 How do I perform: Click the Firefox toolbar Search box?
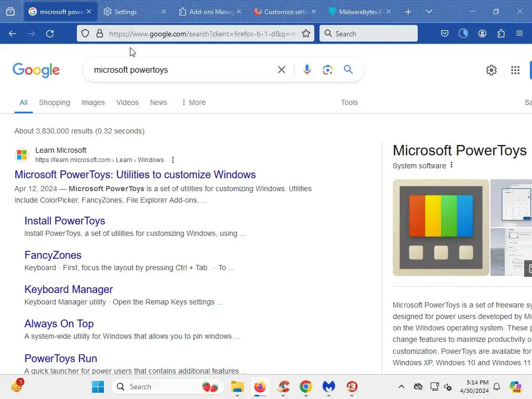click(x=368, y=33)
